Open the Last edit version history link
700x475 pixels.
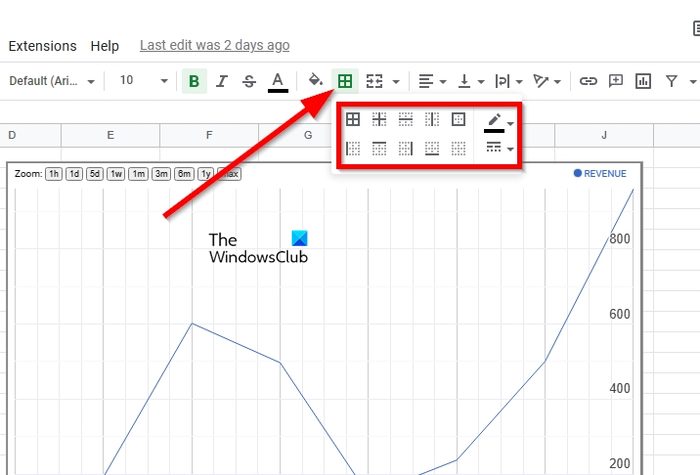tap(215, 45)
